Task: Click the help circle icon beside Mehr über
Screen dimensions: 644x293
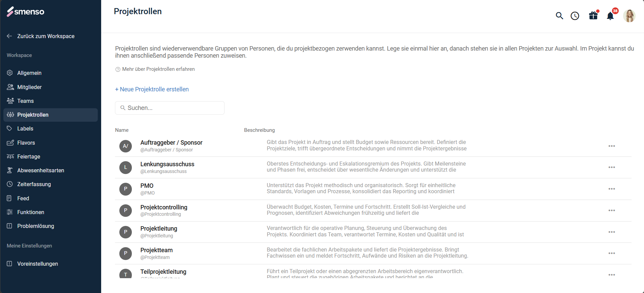Action: [x=118, y=69]
